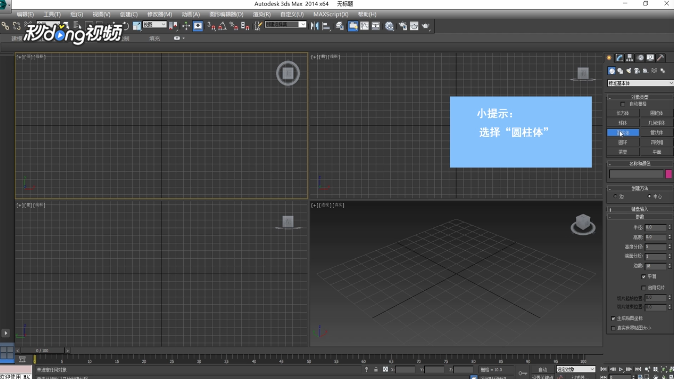
Task: Switch to the Utilities panel hammer tab
Action: 661,58
